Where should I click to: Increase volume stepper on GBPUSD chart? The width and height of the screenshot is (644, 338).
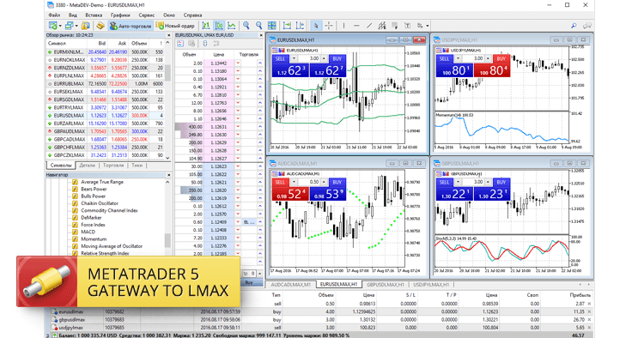488,182
